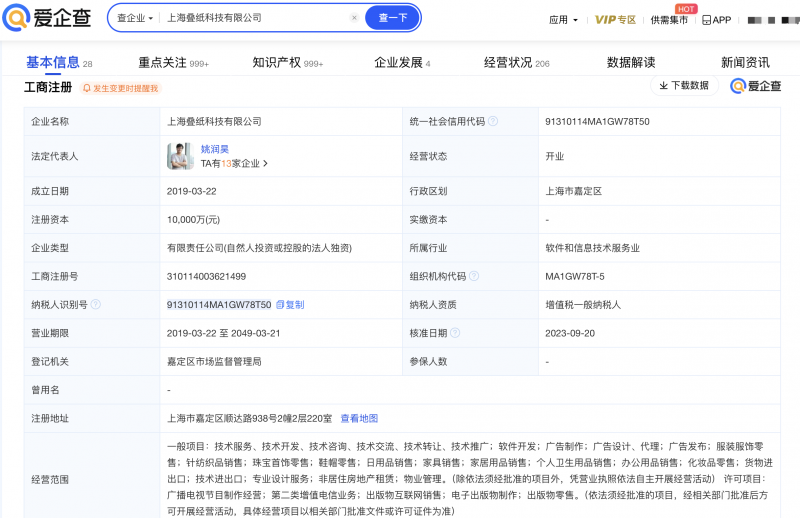Click the 下载数据 button
The height and width of the screenshot is (518, 800).
click(684, 85)
